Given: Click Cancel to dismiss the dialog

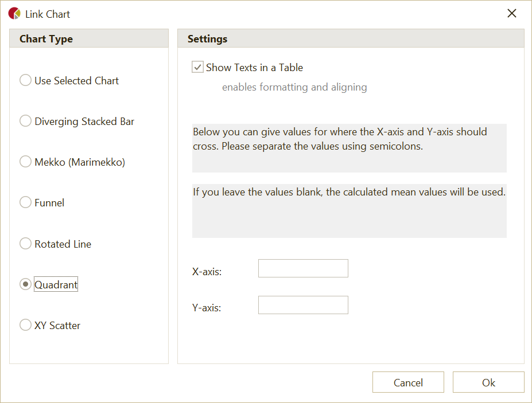Looking at the screenshot, I should (408, 382).
